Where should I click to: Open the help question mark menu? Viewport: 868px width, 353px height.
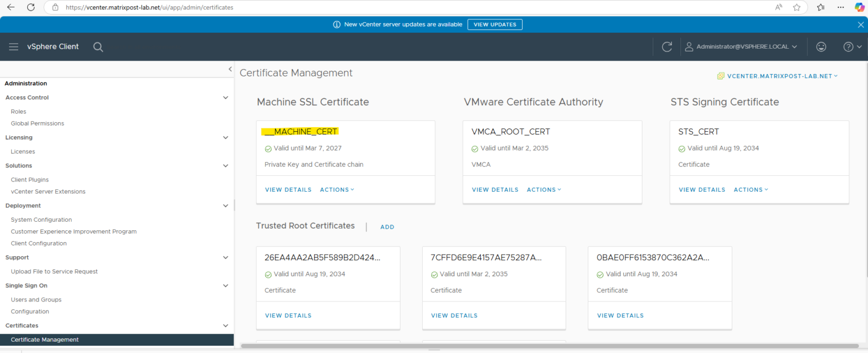852,47
